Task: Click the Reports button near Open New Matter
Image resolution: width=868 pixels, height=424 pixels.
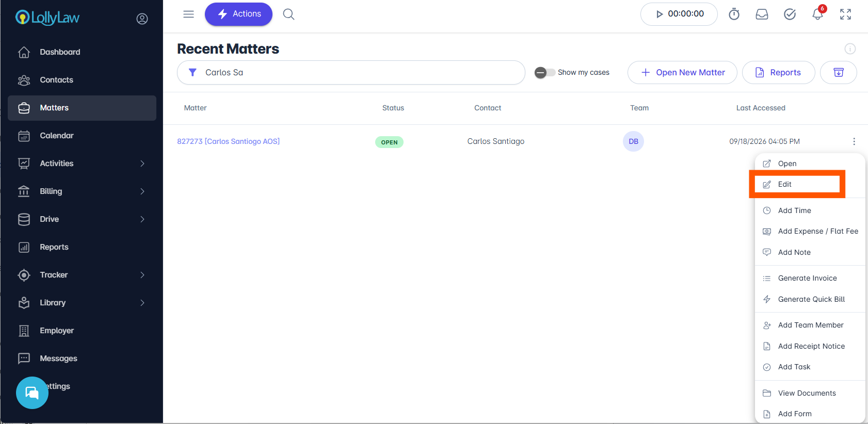Action: point(778,72)
